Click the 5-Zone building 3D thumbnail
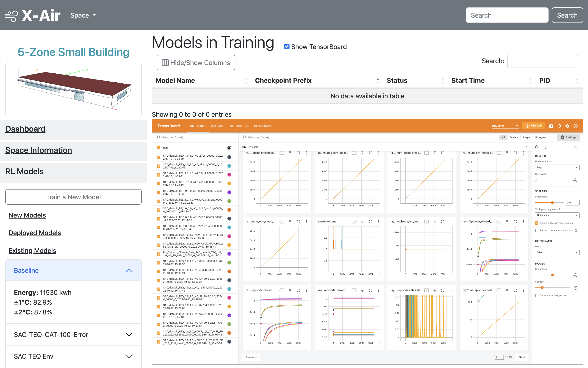This screenshot has height=368, width=588. tap(73, 90)
